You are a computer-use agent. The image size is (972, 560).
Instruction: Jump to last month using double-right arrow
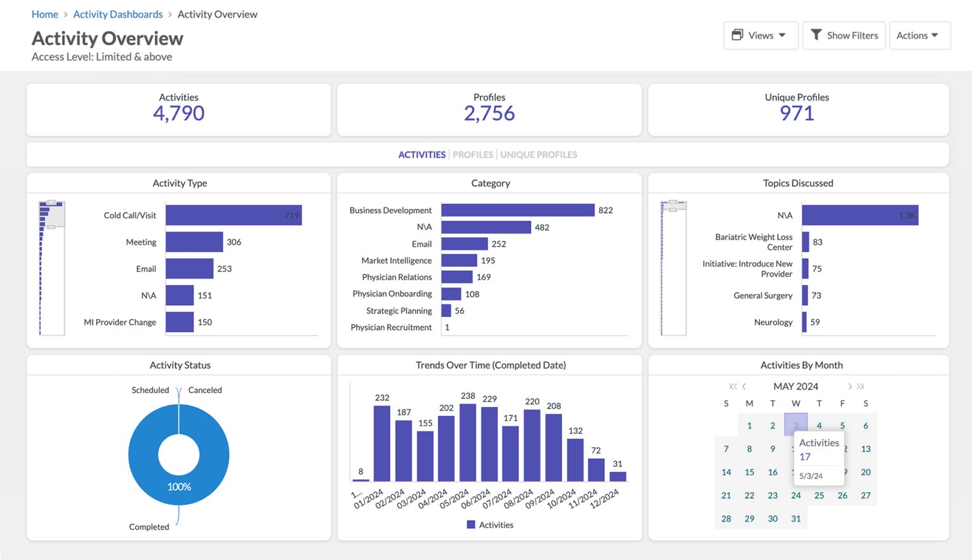click(861, 386)
